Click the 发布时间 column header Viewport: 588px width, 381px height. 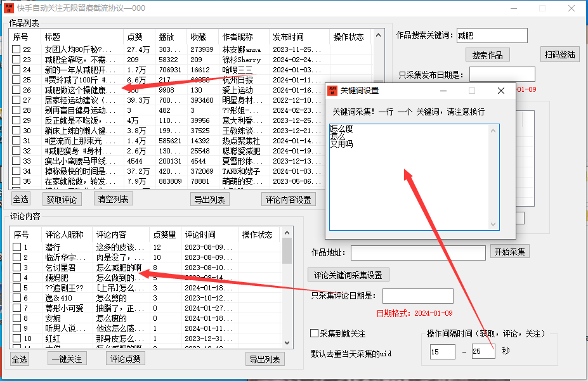coord(288,37)
